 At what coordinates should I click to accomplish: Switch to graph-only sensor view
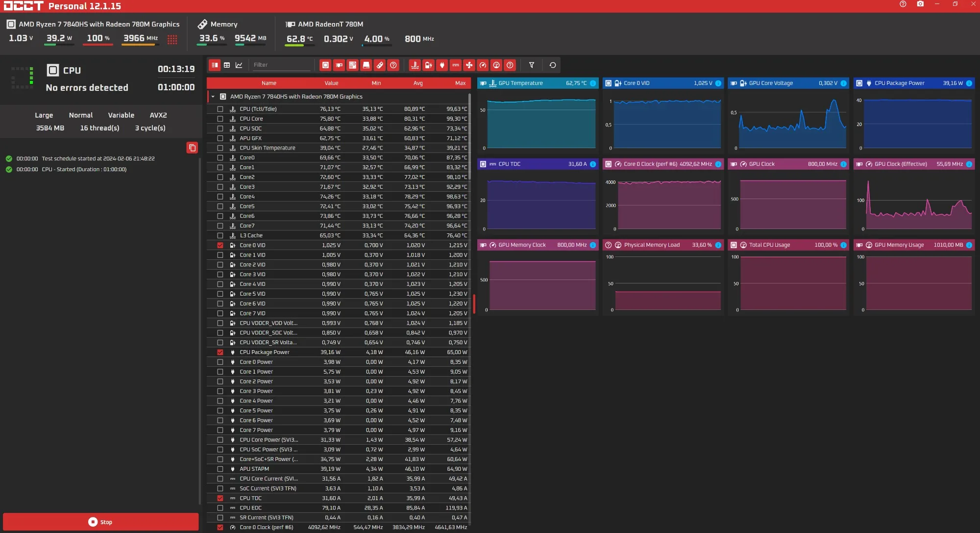click(239, 65)
